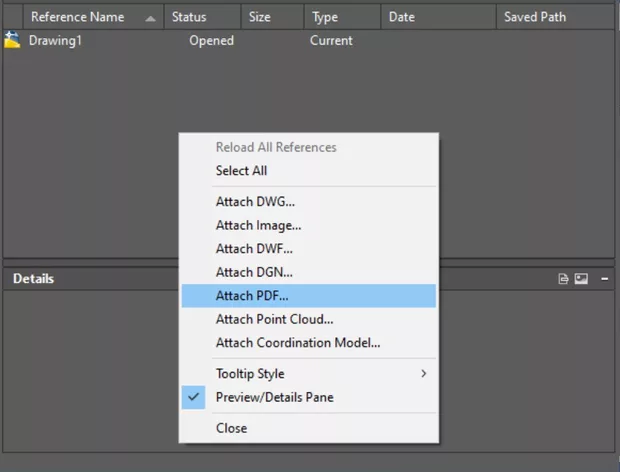Click Attach Coordination Model... option
This screenshot has width=620, height=472.
tap(298, 343)
